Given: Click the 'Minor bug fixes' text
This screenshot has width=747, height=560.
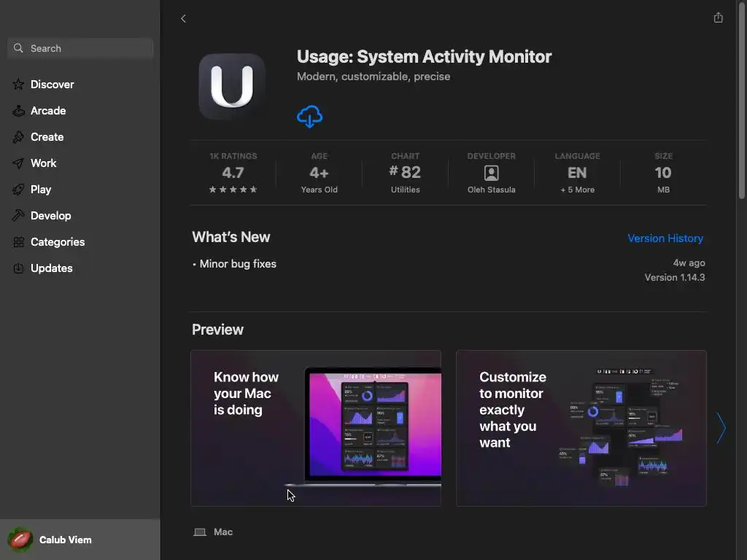Looking at the screenshot, I should (x=238, y=264).
